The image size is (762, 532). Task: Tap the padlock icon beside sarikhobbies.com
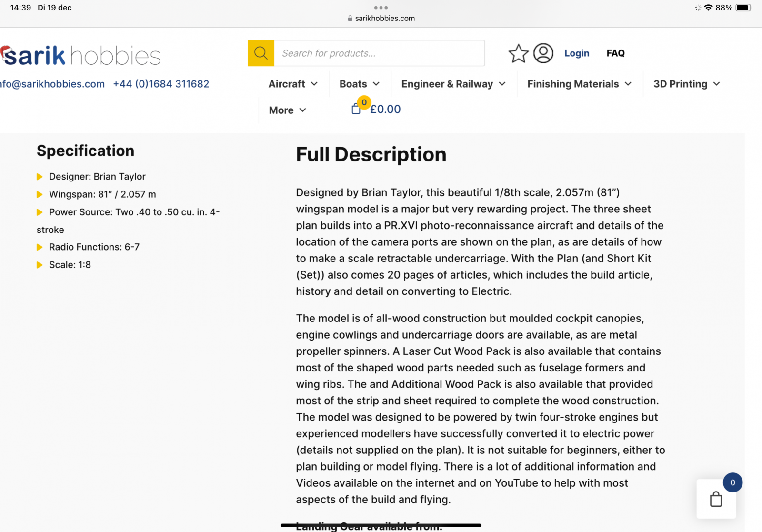click(x=350, y=18)
